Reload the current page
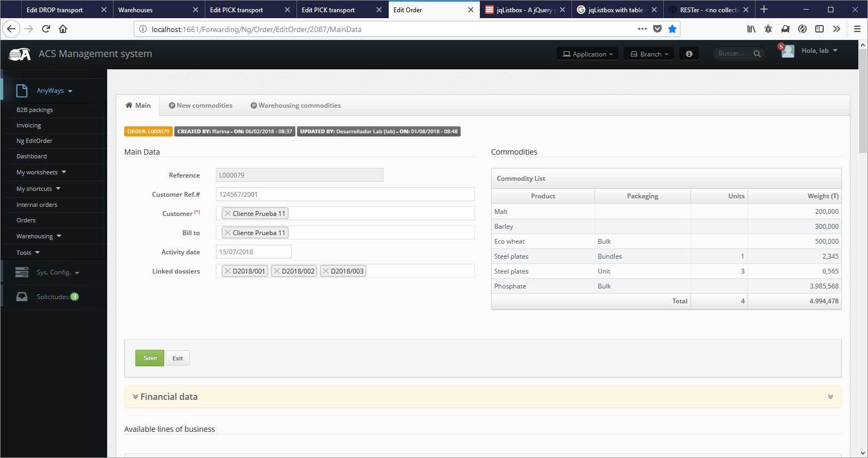Image resolution: width=868 pixels, height=458 pixels. tap(46, 29)
